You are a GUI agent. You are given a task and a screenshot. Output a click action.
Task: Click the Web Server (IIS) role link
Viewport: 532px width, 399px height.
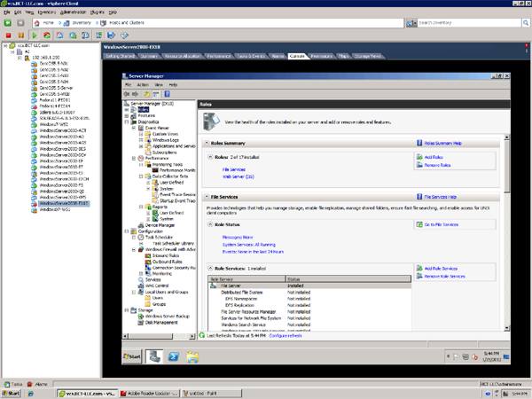239,176
